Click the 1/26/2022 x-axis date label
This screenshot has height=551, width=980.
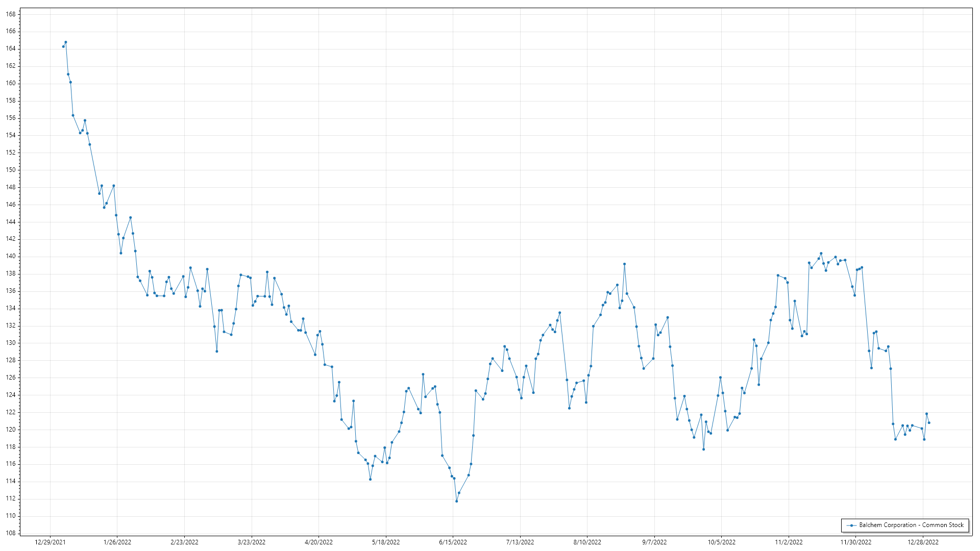point(117,542)
